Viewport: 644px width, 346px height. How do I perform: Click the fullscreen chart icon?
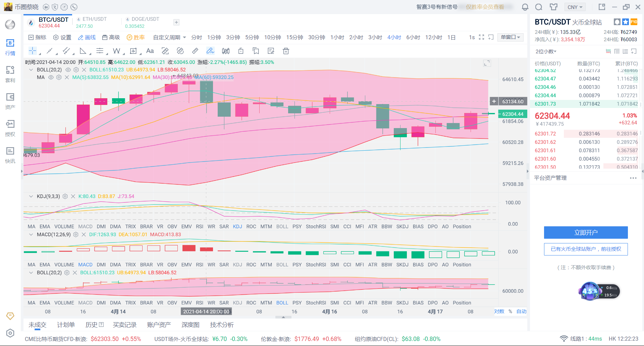click(x=481, y=37)
